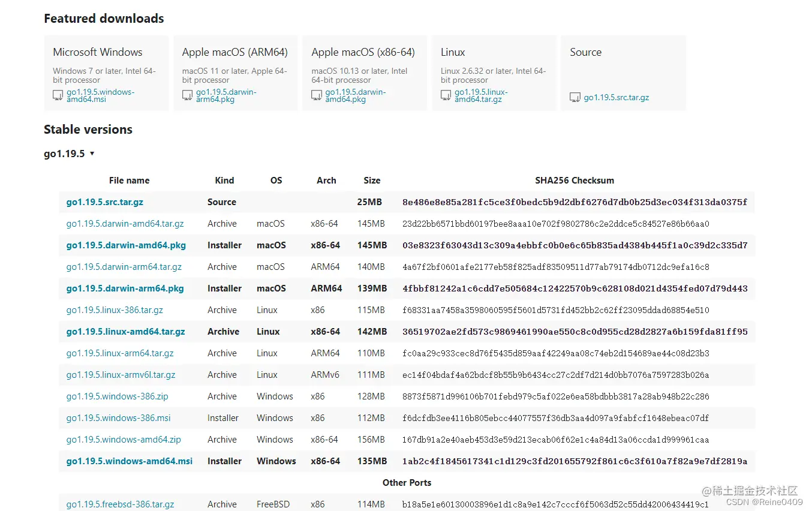
Task: Collapse the go1.19.5 version section
Action: click(x=69, y=154)
